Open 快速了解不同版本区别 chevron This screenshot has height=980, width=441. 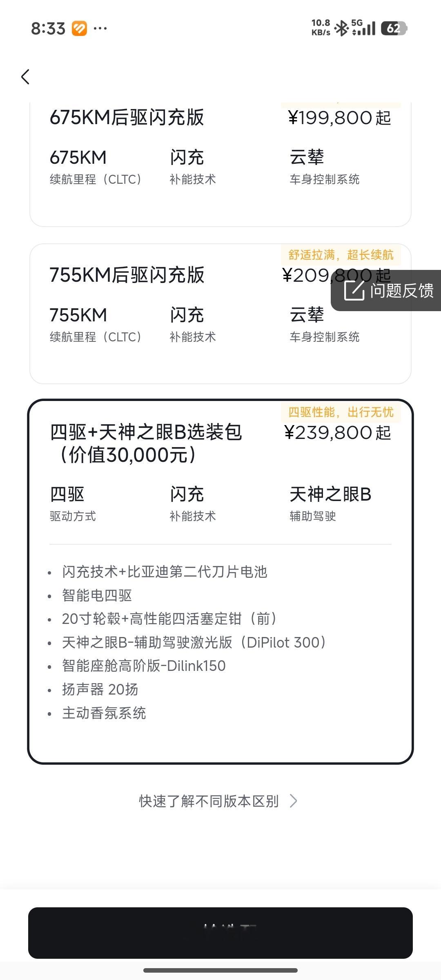point(293,801)
